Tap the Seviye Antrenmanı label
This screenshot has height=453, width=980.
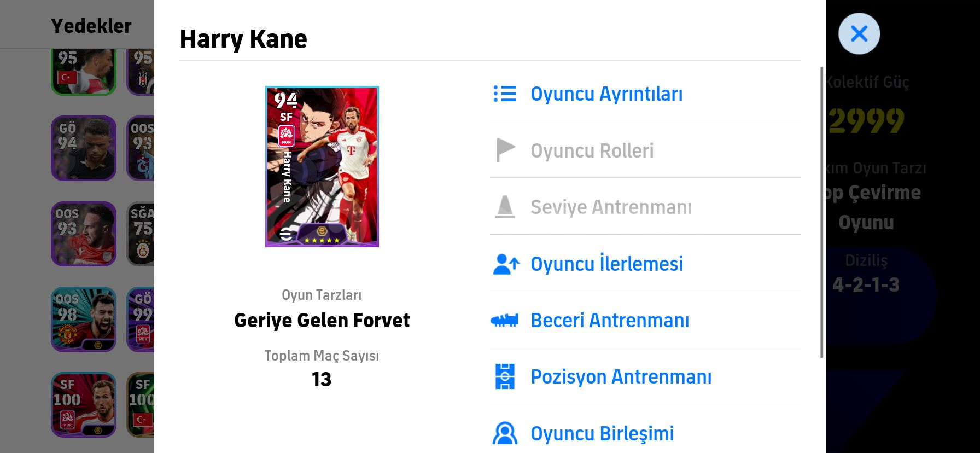[611, 207]
